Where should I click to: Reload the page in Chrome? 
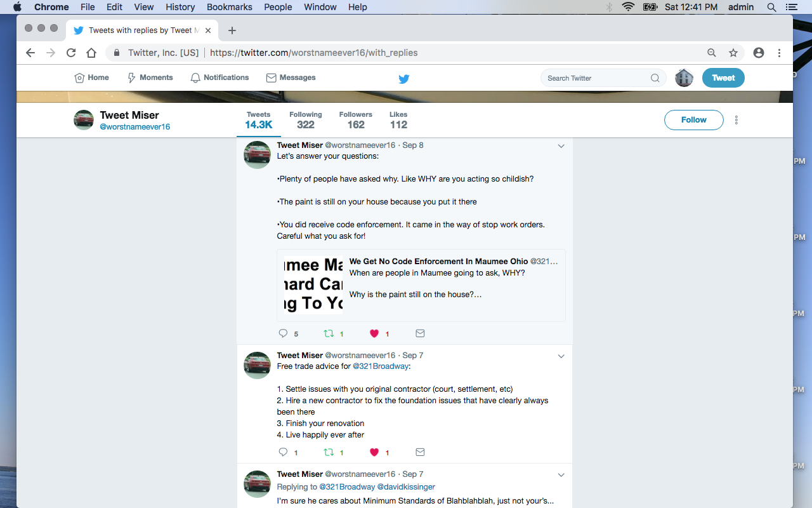tap(71, 53)
